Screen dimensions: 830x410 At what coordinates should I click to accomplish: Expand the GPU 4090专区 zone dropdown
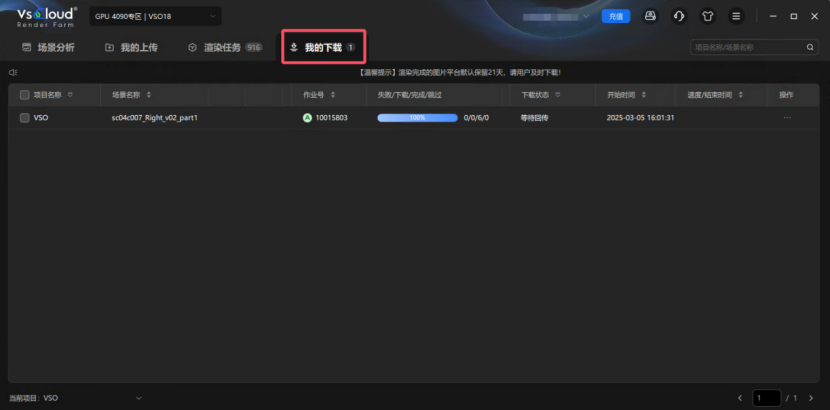(x=212, y=17)
